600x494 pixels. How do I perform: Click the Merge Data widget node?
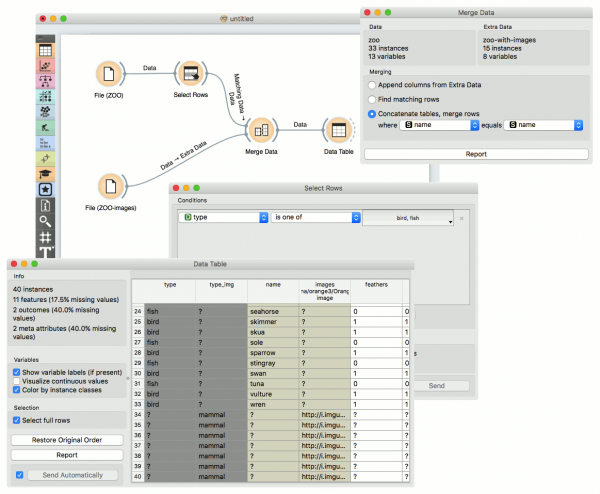tap(260, 129)
